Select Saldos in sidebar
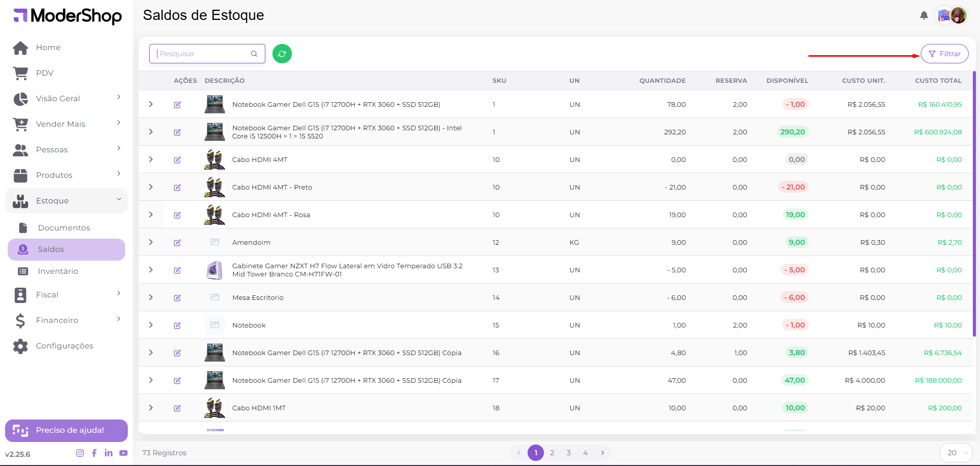The width and height of the screenshot is (980, 466). click(66, 249)
